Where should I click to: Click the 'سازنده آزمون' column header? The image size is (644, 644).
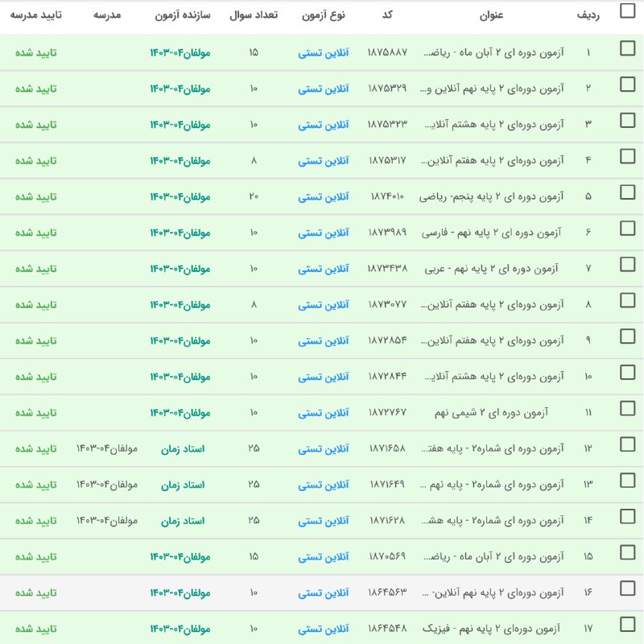pos(183,15)
